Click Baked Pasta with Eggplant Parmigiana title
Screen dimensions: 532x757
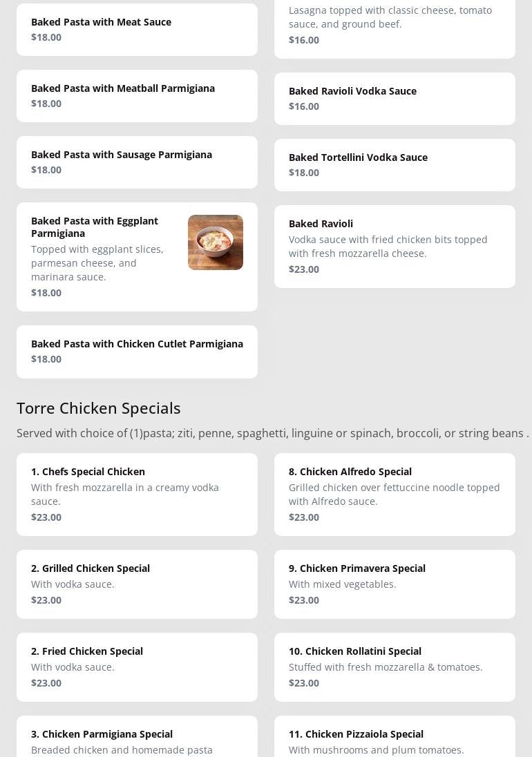pyautogui.click(x=95, y=227)
